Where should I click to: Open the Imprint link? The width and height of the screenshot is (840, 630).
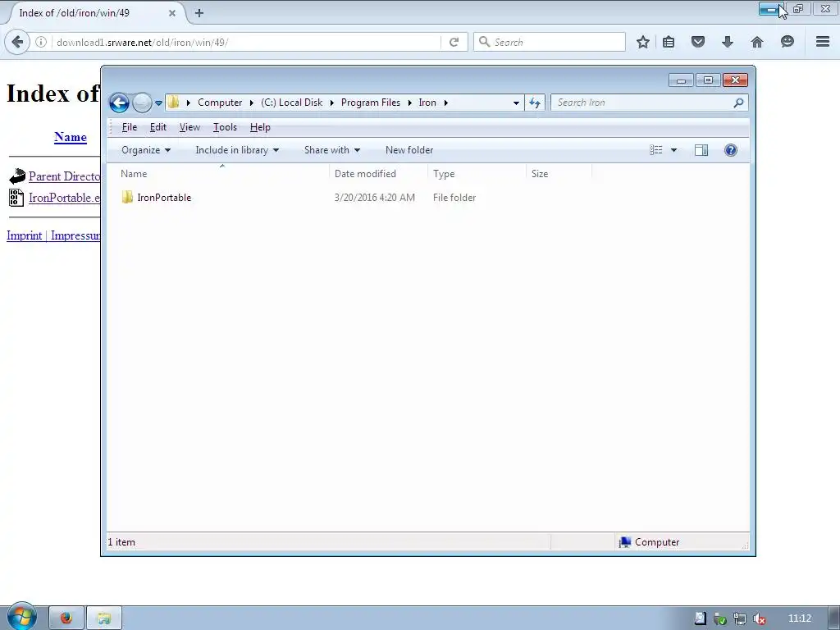pos(24,235)
